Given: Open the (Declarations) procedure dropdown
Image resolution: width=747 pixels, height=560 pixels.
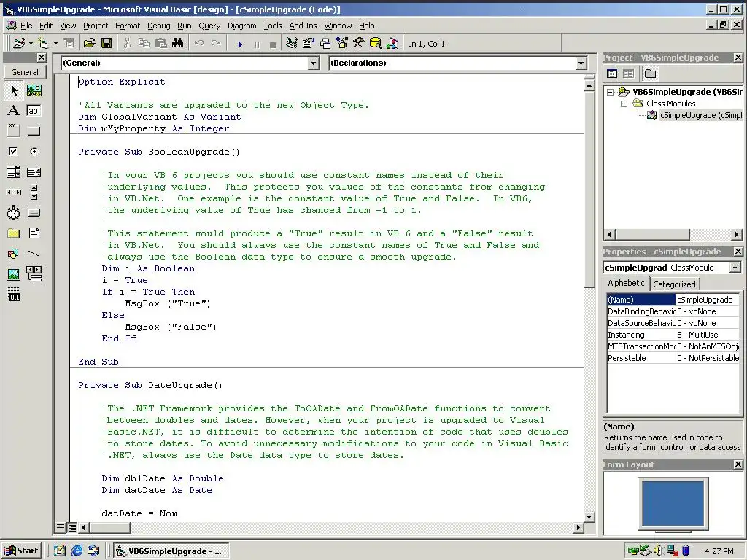Looking at the screenshot, I should [581, 63].
